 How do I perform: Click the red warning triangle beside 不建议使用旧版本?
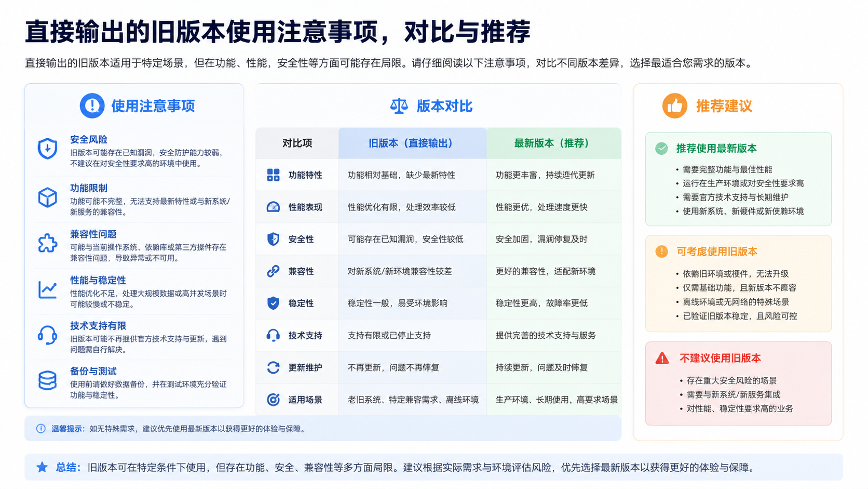tap(662, 358)
